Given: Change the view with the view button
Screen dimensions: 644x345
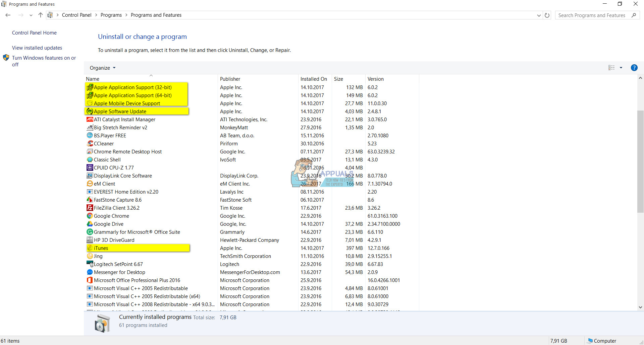Looking at the screenshot, I should coord(611,68).
